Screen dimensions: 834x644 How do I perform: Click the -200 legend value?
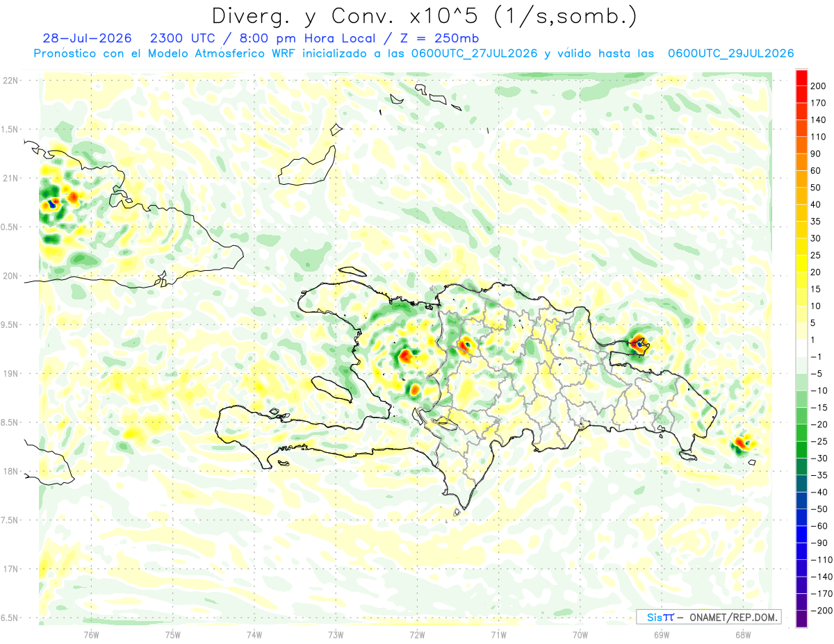point(820,611)
